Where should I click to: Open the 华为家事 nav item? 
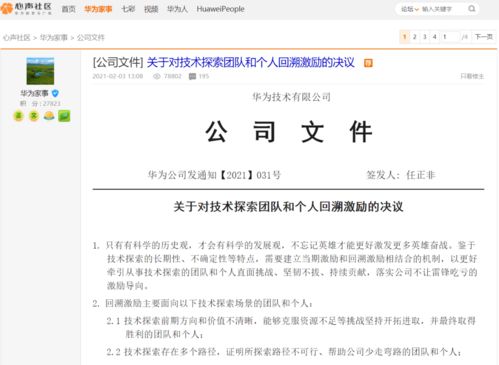point(98,9)
